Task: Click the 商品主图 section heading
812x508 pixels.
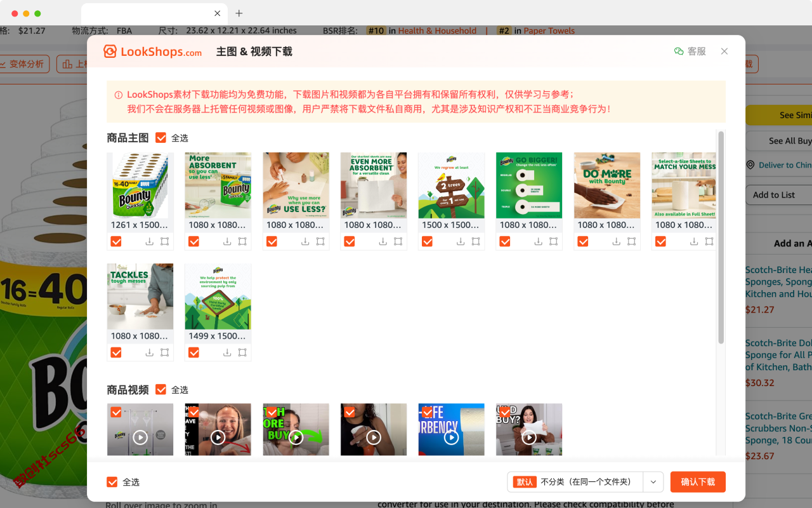Action: pos(128,138)
